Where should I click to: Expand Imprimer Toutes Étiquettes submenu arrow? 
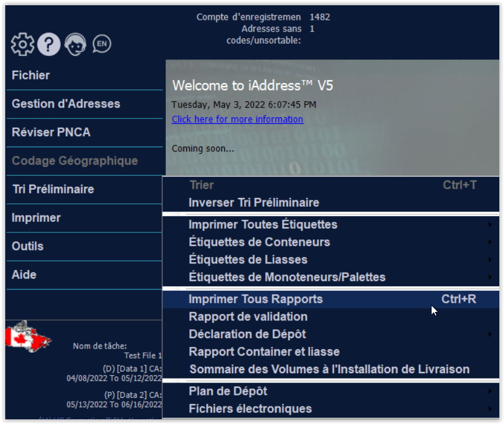click(490, 224)
